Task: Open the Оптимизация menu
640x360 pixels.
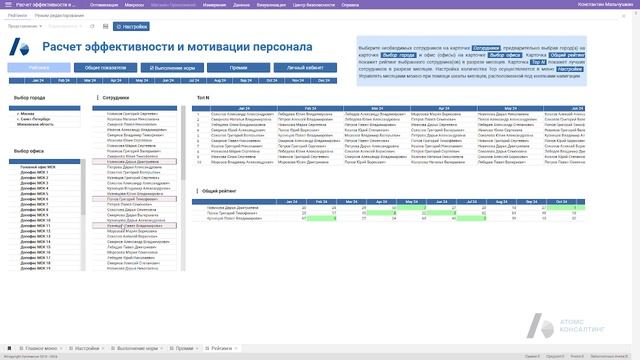Action: pos(104,5)
